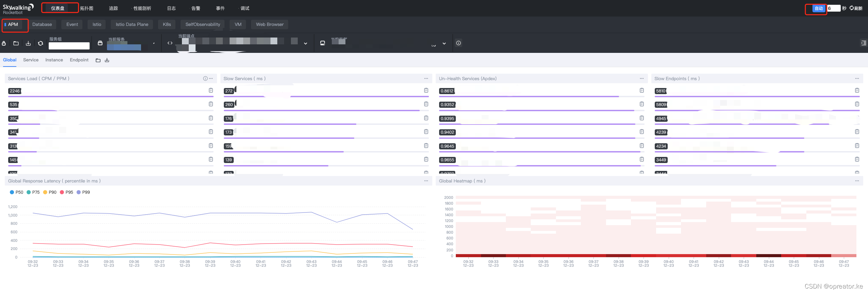Select the Istio Data Plane dashboard button
The image size is (868, 293).
(132, 25)
